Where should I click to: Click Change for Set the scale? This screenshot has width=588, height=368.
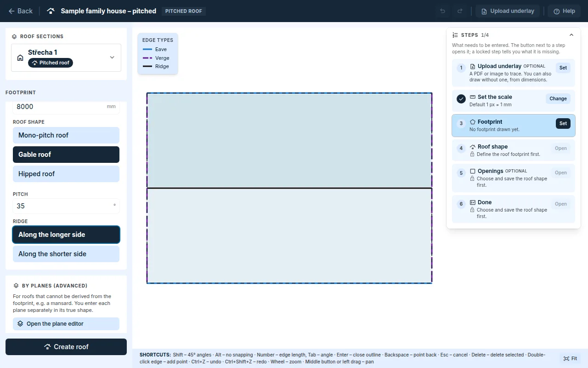tap(558, 98)
